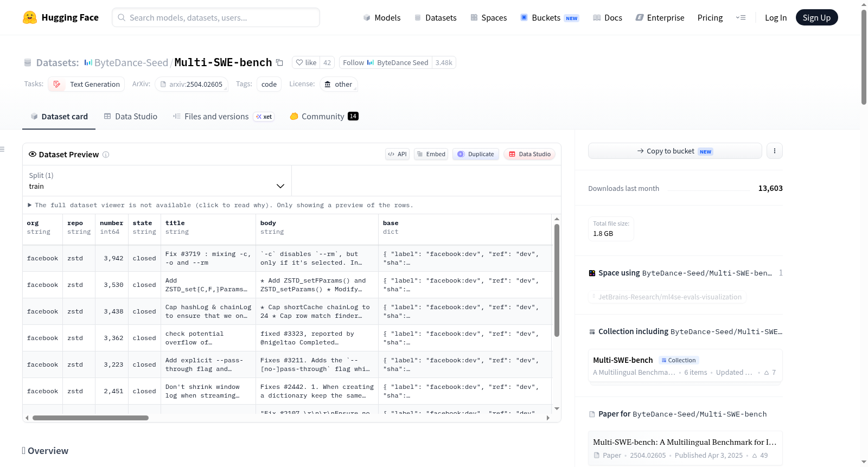
Task: Open the Dataset card tab
Action: click(x=59, y=117)
